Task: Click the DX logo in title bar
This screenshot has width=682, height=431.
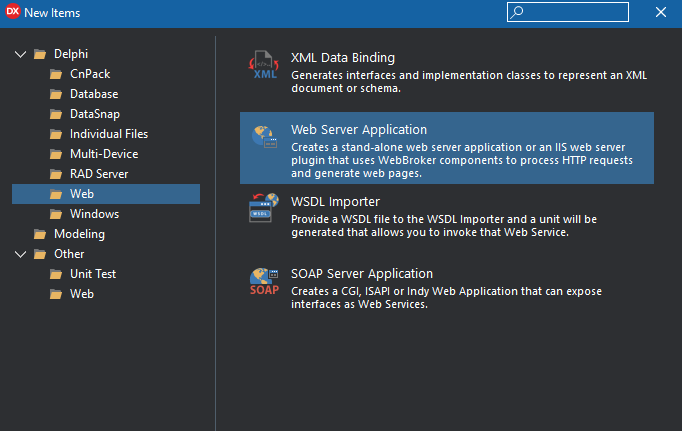Action: [x=13, y=12]
